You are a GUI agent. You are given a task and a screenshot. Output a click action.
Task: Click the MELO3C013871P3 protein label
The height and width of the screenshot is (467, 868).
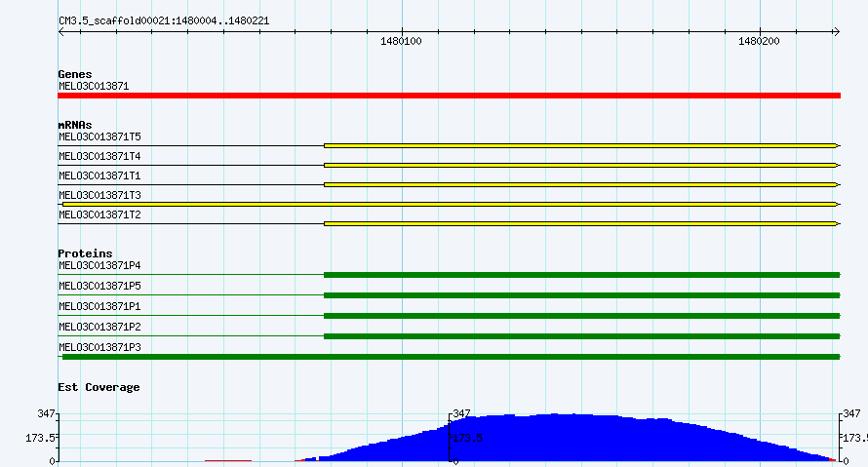[x=99, y=347]
